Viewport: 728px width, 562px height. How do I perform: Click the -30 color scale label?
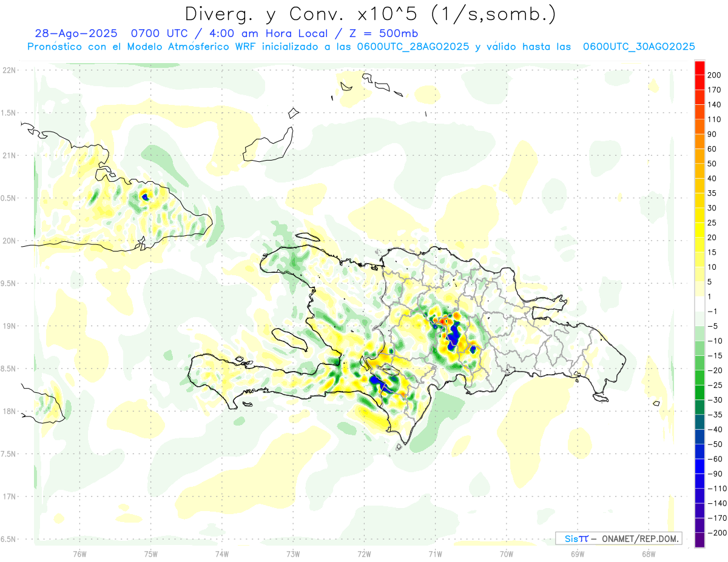pos(716,400)
